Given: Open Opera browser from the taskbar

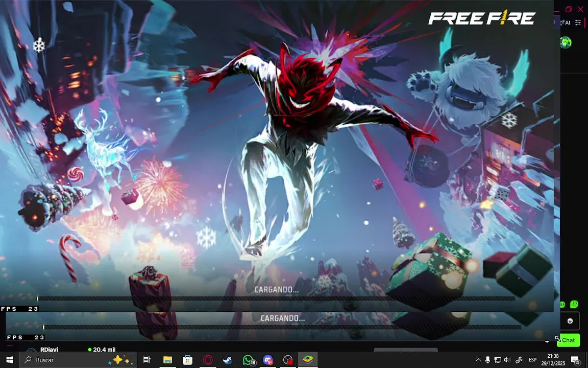Looking at the screenshot, I should point(208,360).
